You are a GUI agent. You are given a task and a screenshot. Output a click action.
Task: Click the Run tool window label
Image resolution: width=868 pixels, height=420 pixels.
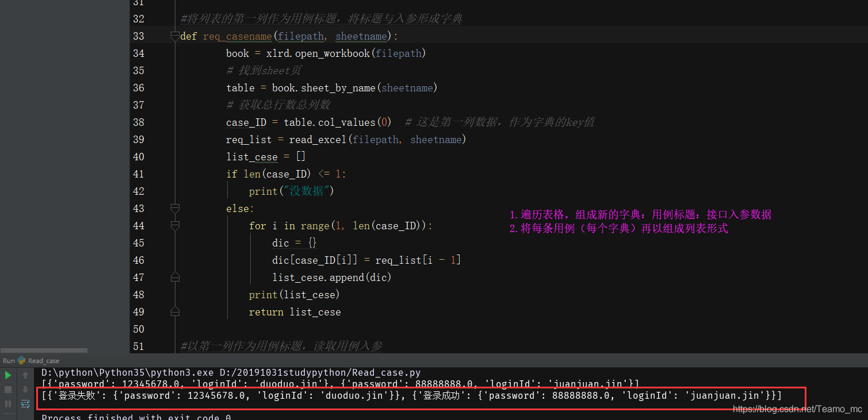9,361
